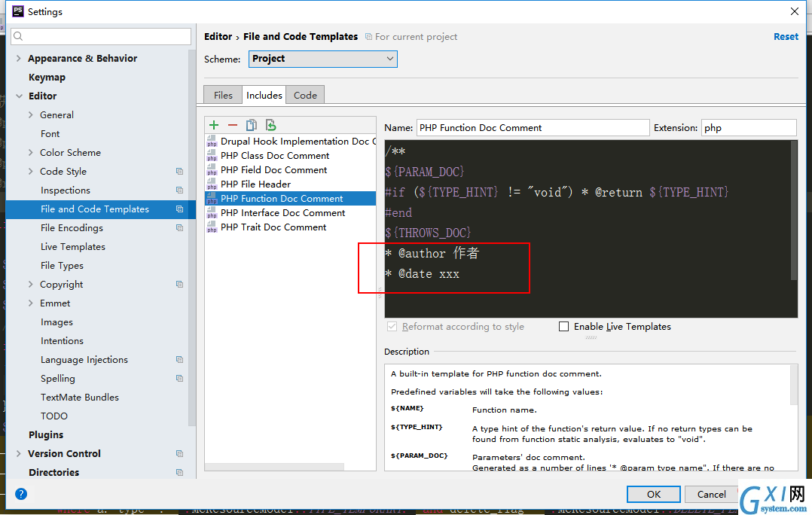
Task: Click the Reset to Default template icon
Action: point(270,125)
